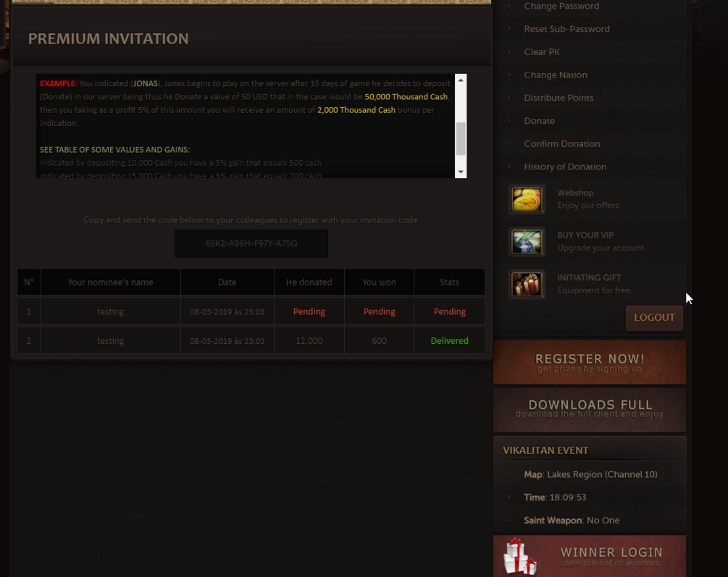Click the arrow bullet beside Clear PK
The image size is (728, 577).
pyautogui.click(x=509, y=52)
